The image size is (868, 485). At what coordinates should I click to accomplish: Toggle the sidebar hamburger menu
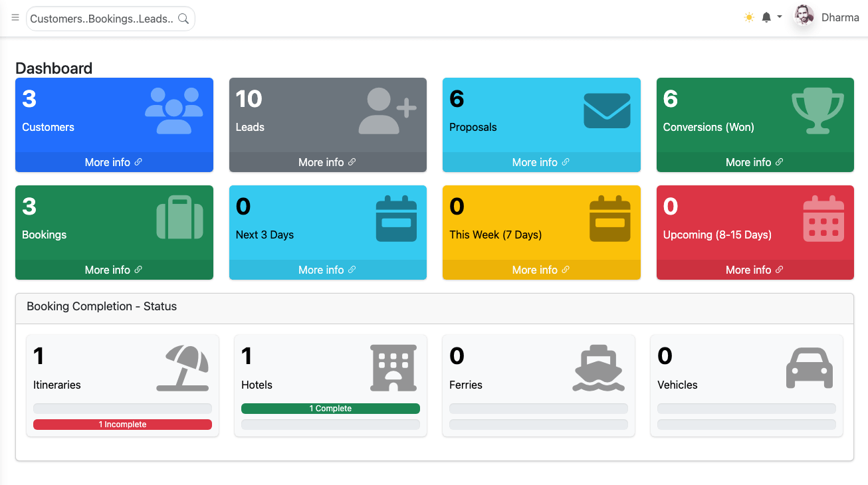tap(15, 17)
